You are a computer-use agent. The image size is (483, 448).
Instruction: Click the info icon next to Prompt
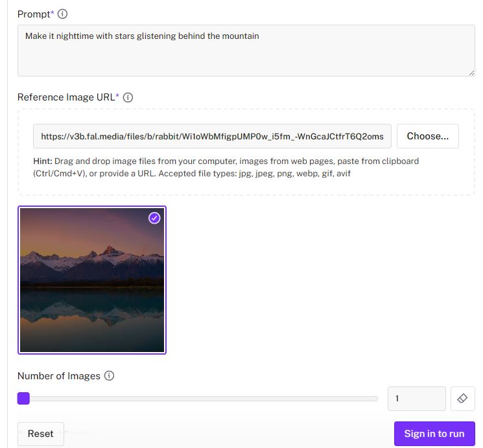point(63,14)
